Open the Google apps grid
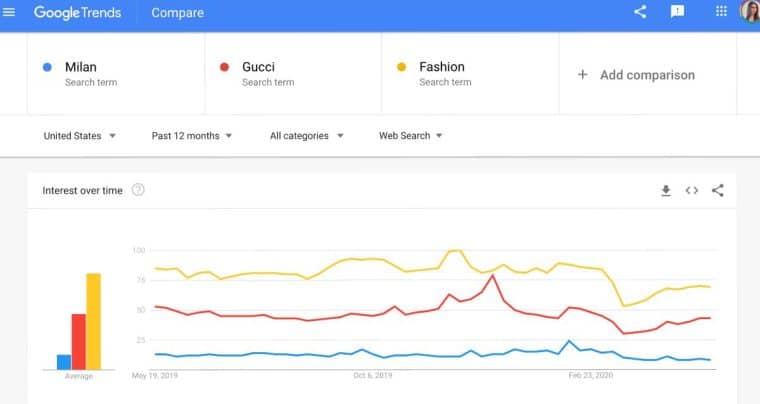This screenshot has height=404, width=760. click(721, 12)
